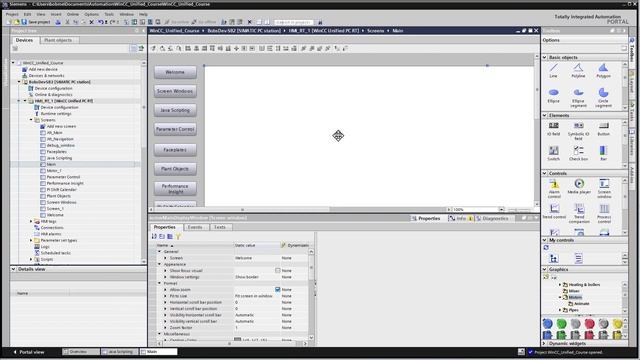Screen dimensions: 640x360
Task: Click the blue motor symbol in graphics palette
Action: (547, 324)
